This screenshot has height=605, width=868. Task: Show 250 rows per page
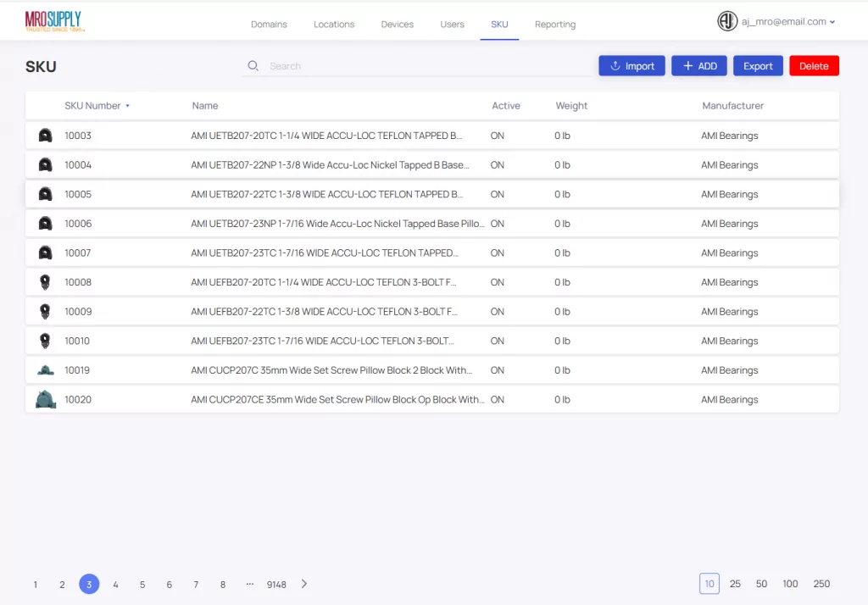pos(821,584)
